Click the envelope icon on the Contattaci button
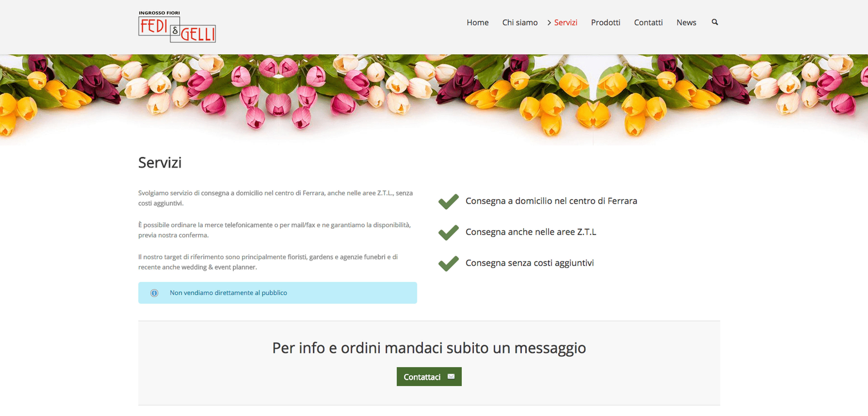This screenshot has height=416, width=868. click(x=451, y=376)
